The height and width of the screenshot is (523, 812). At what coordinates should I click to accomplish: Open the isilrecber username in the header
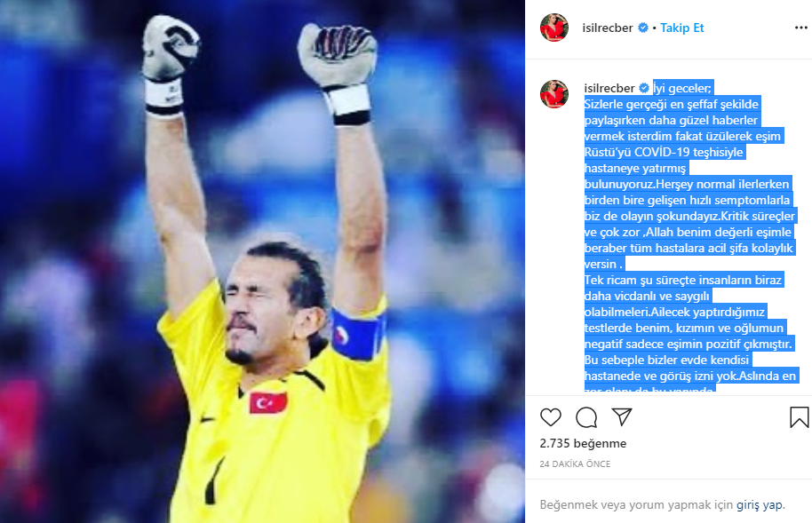coord(608,28)
